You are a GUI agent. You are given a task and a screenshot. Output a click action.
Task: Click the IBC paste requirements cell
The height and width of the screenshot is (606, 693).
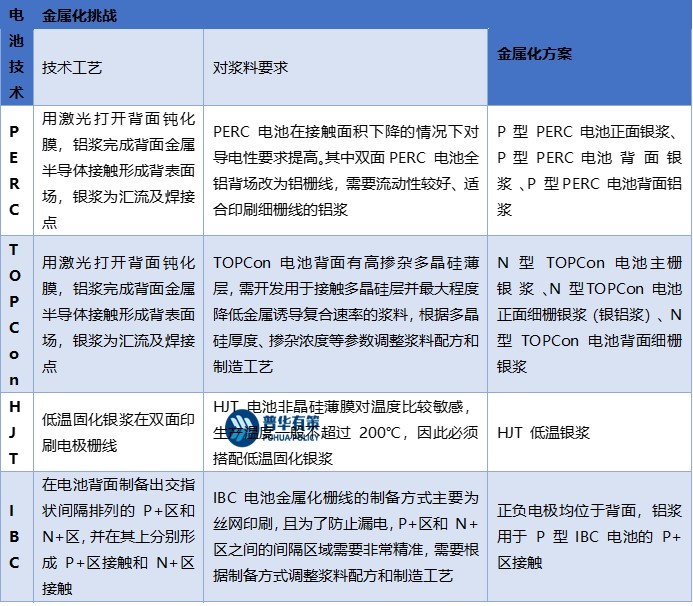click(x=345, y=536)
